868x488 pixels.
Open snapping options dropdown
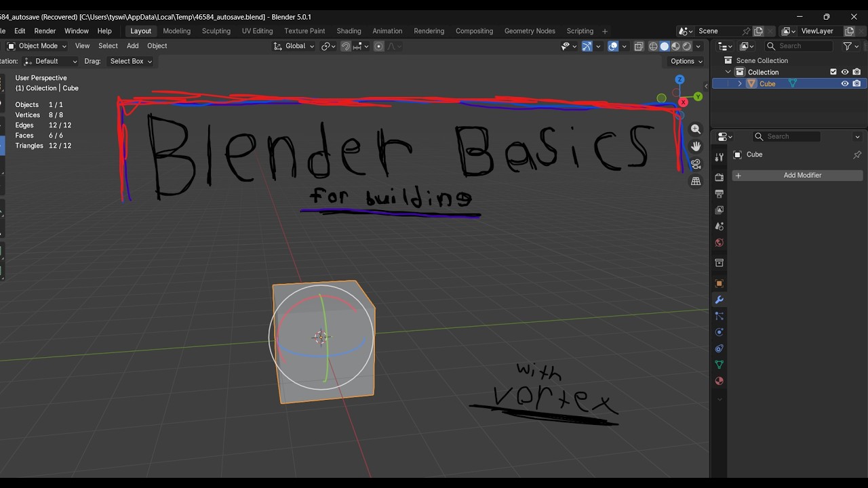361,46
